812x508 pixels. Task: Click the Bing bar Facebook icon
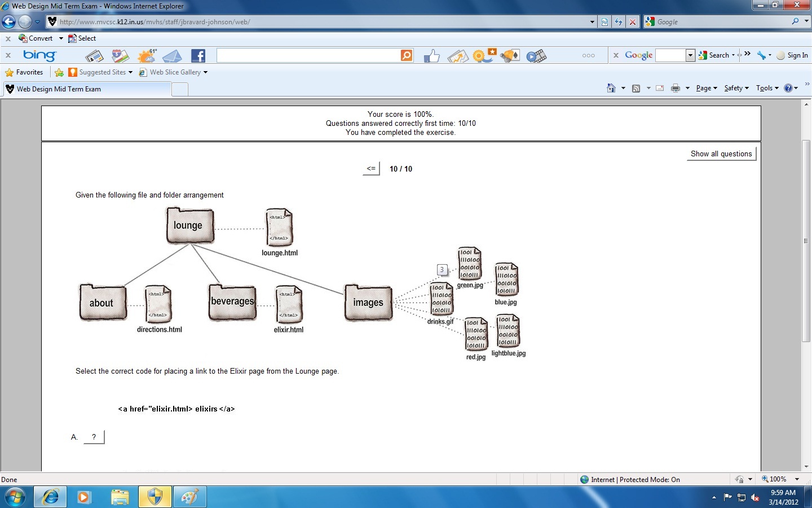point(198,56)
